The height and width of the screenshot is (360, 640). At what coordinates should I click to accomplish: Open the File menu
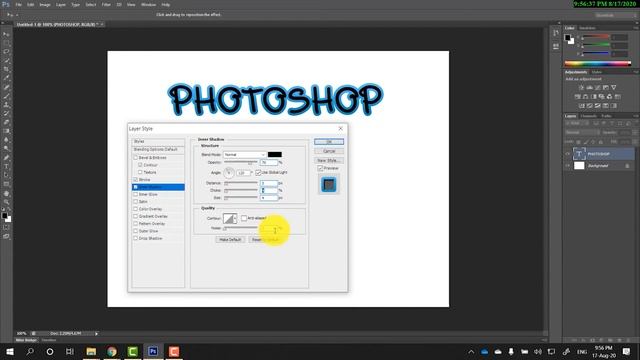[18, 5]
